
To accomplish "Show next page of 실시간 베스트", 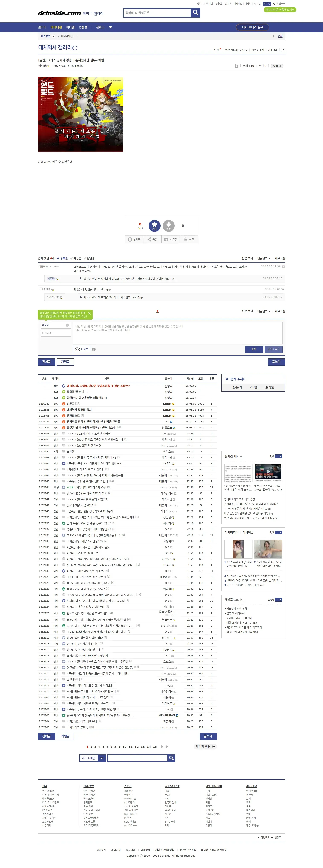I will pos(281,456).
